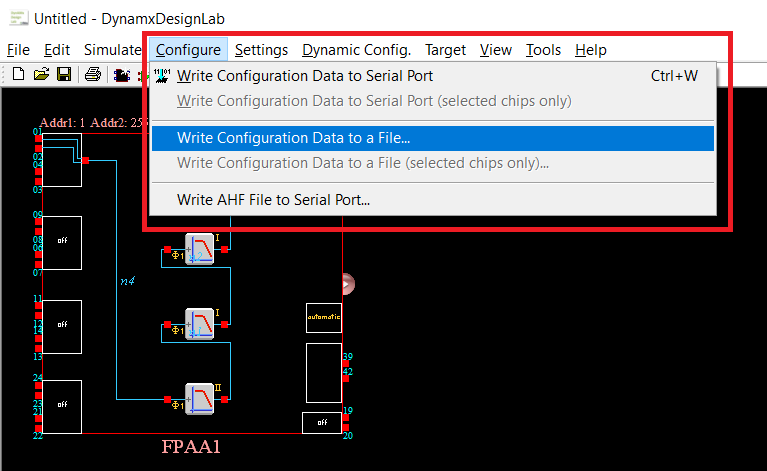Click the 'automatic' output cell
Screen dimensions: 767x471
323,317
